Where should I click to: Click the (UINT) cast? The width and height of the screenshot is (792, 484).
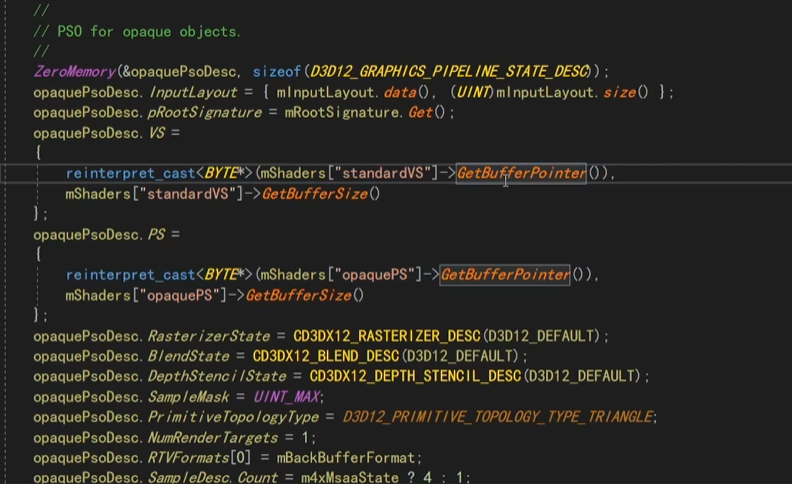[472, 92]
